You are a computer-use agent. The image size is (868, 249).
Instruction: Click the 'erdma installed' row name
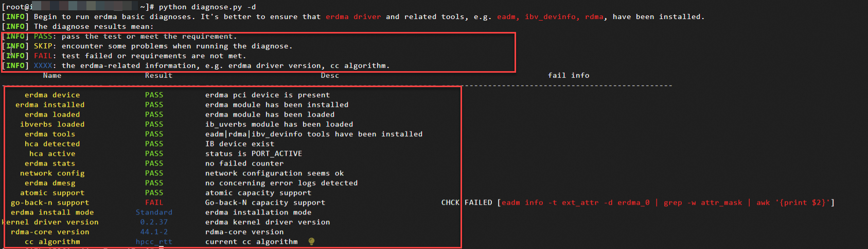tap(50, 105)
